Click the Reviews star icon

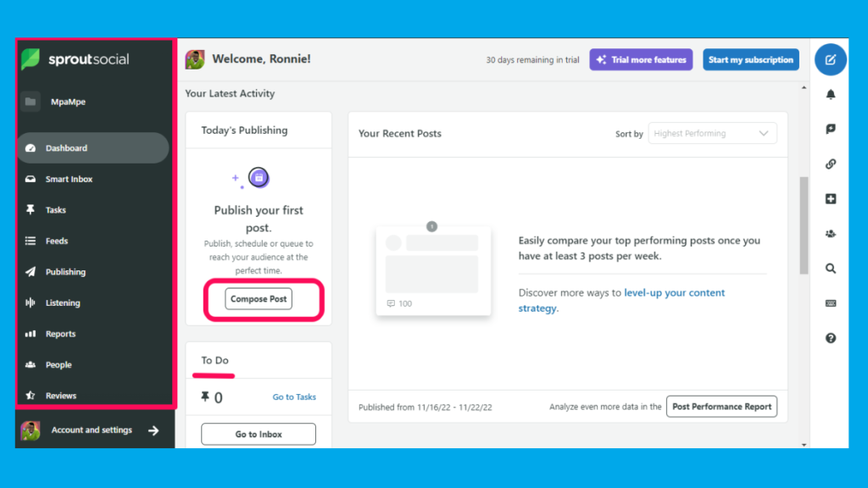31,396
